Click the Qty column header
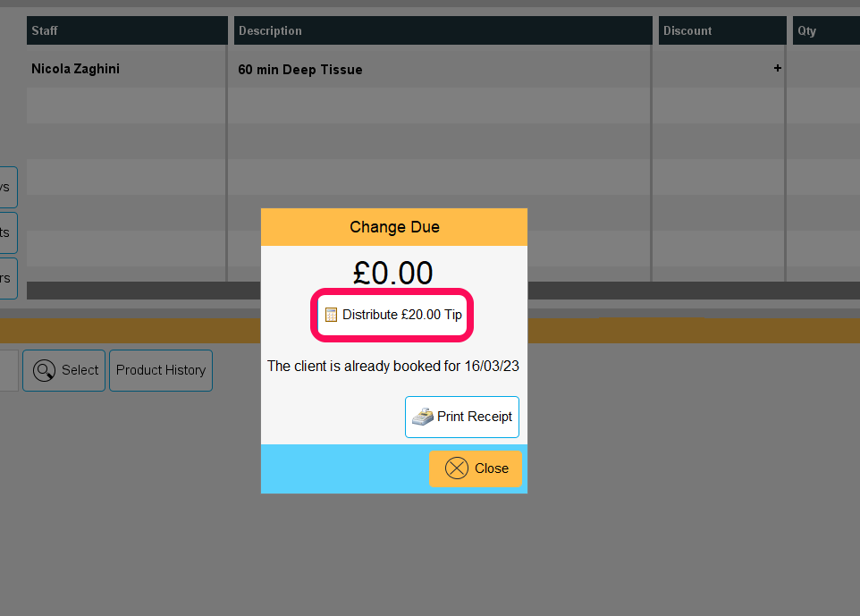Viewport: 860px width, 616px height. coord(826,30)
